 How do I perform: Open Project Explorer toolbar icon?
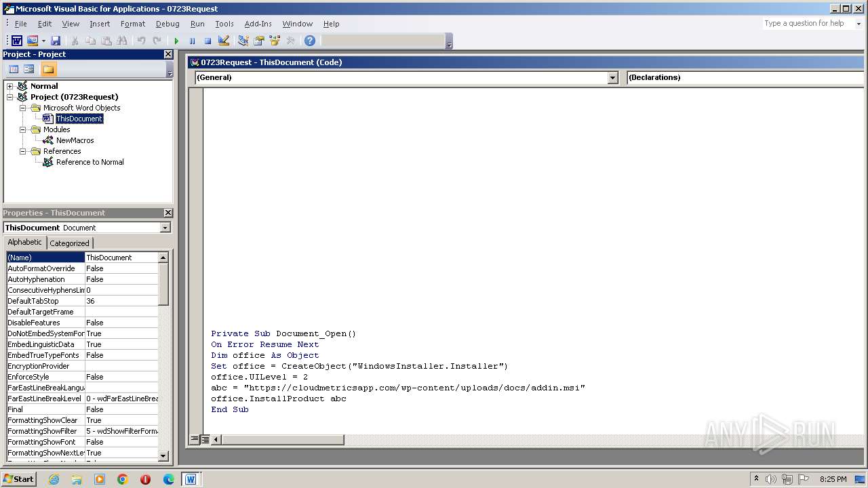[243, 41]
